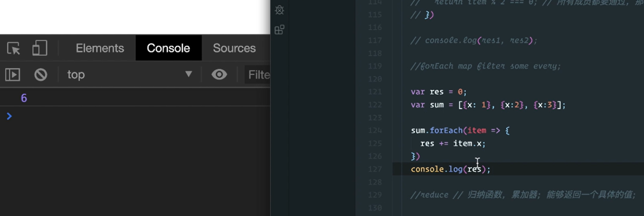Image resolution: width=644 pixels, height=216 pixels.
Task: Toggle the live expression eye icon
Action: tap(219, 74)
